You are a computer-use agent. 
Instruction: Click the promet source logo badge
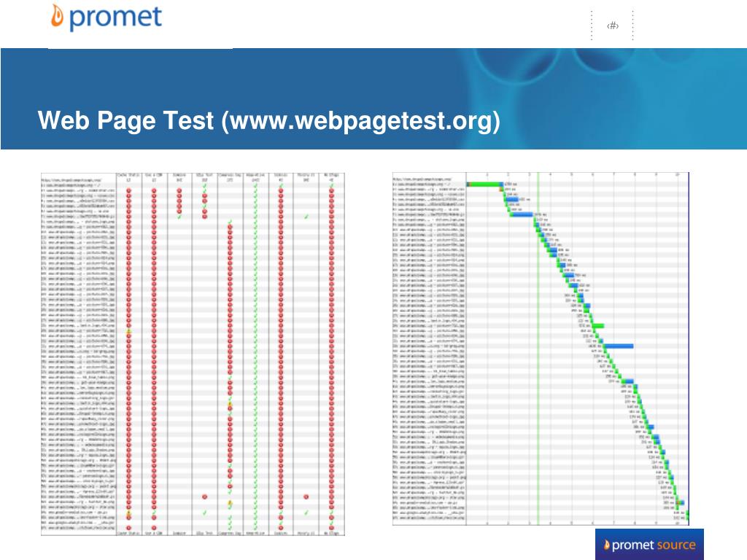[x=649, y=544]
